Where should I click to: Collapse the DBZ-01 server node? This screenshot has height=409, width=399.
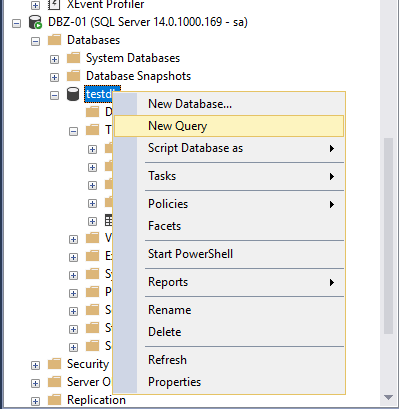point(16,24)
